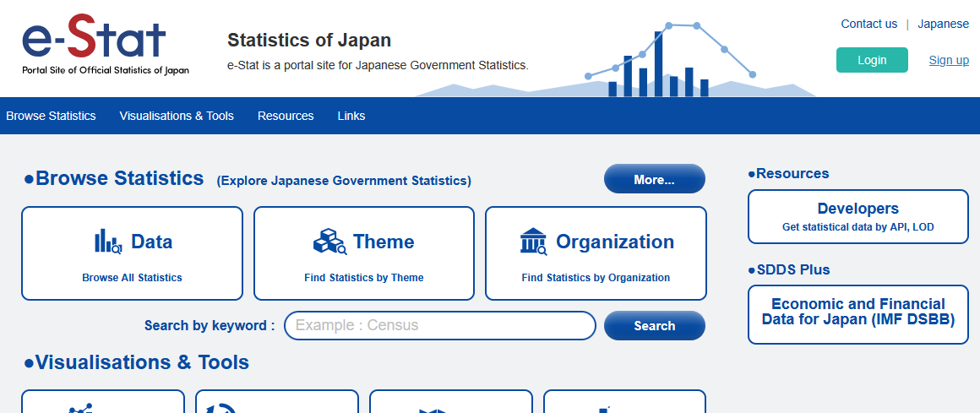The image size is (980, 413).
Task: Open the Resources menu in navigation bar
Action: click(x=286, y=116)
